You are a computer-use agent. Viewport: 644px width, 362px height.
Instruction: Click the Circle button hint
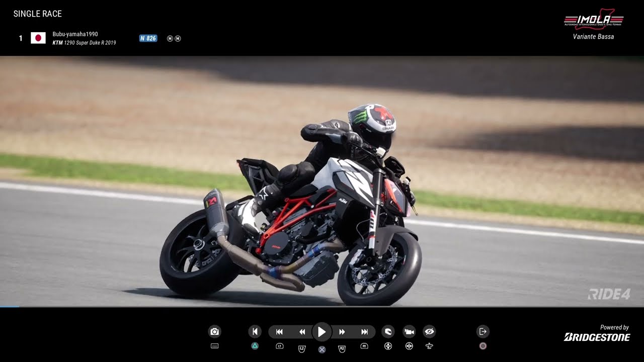click(x=483, y=346)
